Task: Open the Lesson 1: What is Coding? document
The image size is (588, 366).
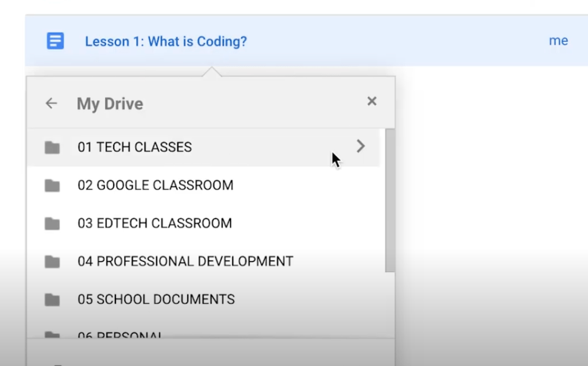Action: [x=165, y=41]
